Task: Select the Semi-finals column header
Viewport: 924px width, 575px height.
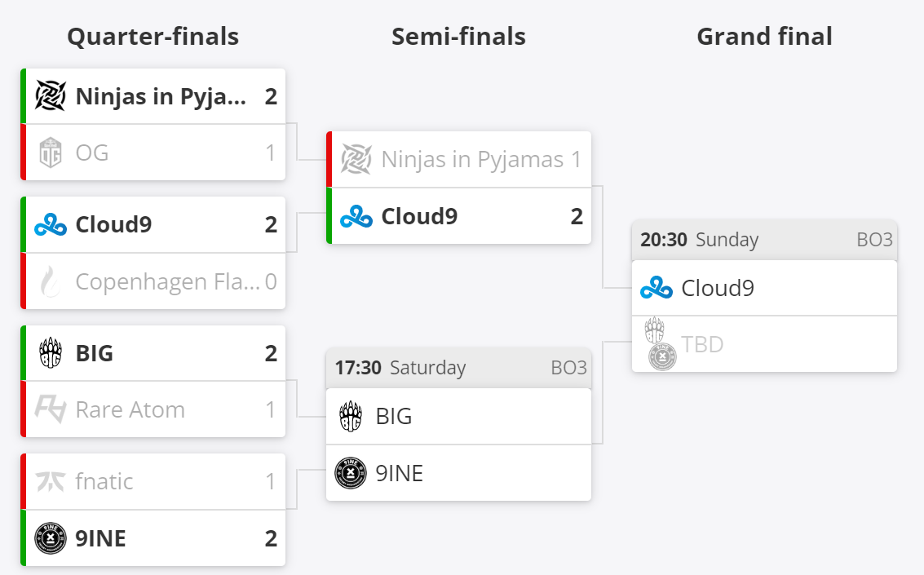Action: click(458, 36)
